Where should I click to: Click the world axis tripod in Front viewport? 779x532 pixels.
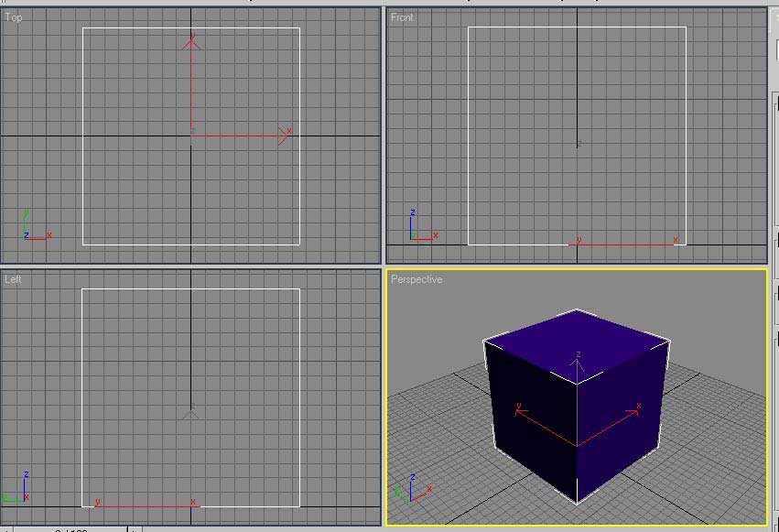(418, 228)
